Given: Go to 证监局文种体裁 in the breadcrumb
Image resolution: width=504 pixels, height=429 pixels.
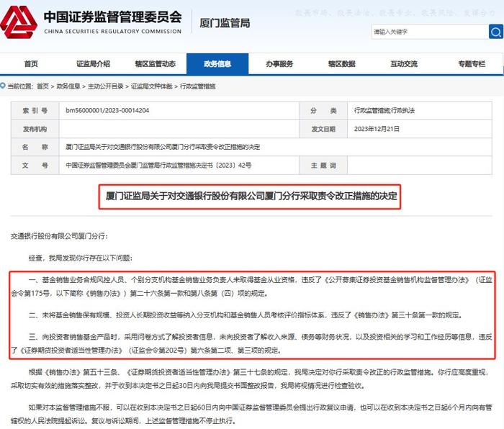Looking at the screenshot, I should (152, 86).
